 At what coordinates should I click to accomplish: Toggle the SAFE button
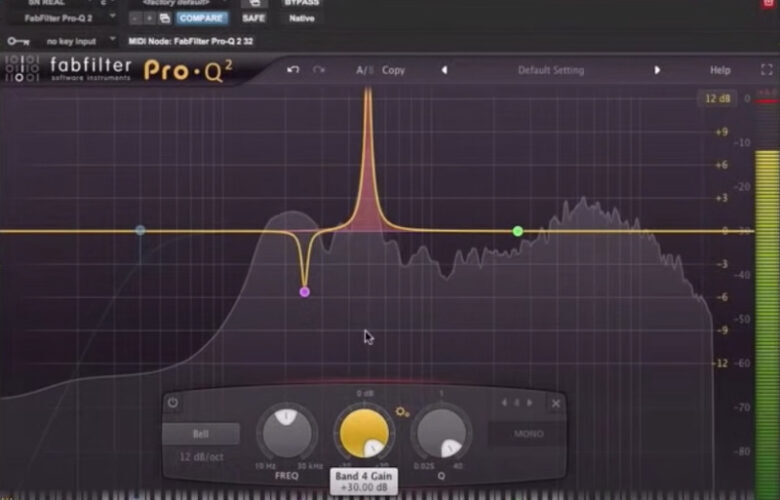pos(254,18)
